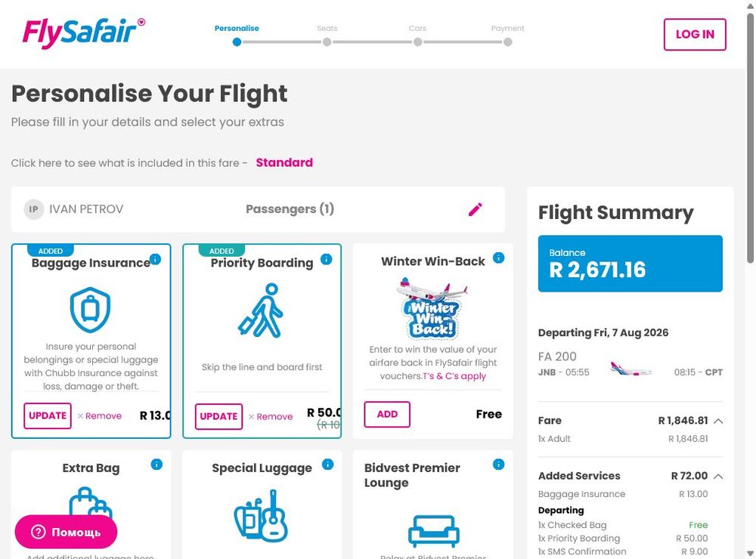The height and width of the screenshot is (559, 756).
Task: Remove Priority Boarding from booking
Action: pyautogui.click(x=271, y=417)
